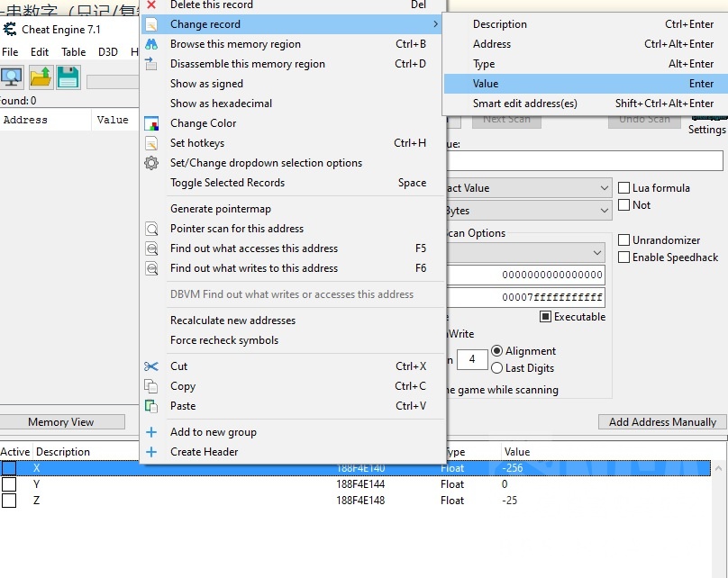This screenshot has width=728, height=578.
Task: Open the Bytes value type dropdown
Action: (529, 211)
